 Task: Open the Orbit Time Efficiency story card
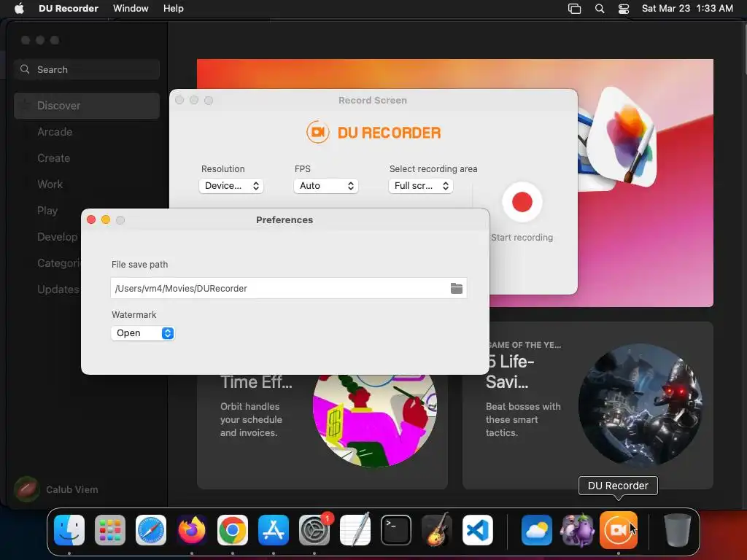coord(322,431)
